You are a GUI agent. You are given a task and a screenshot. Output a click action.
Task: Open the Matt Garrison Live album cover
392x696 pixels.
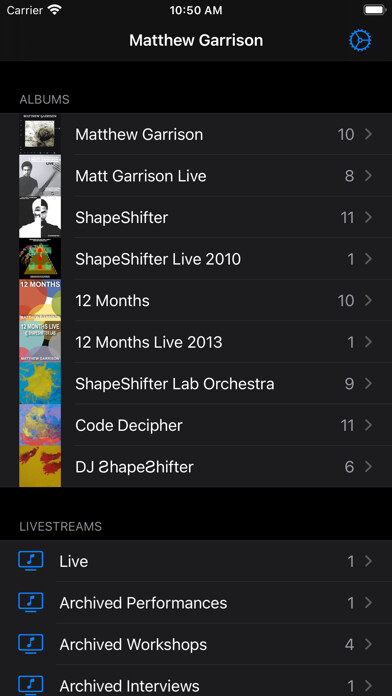[40, 176]
